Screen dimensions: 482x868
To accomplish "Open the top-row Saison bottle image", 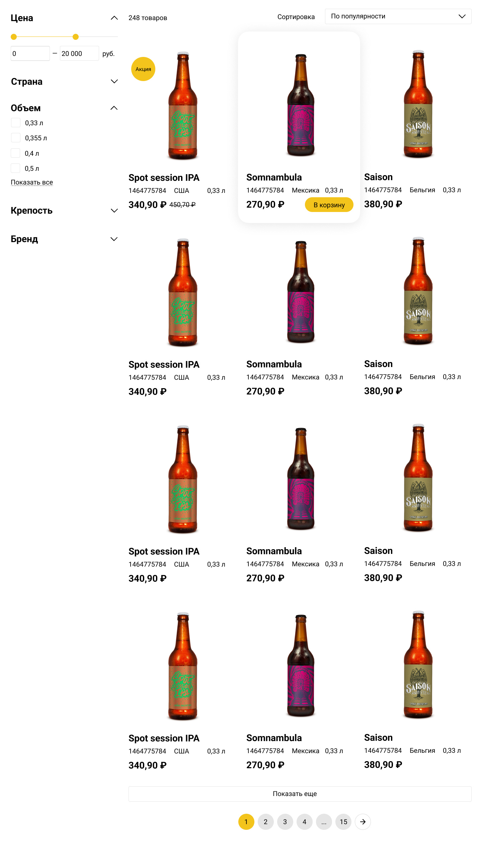I will [x=418, y=104].
